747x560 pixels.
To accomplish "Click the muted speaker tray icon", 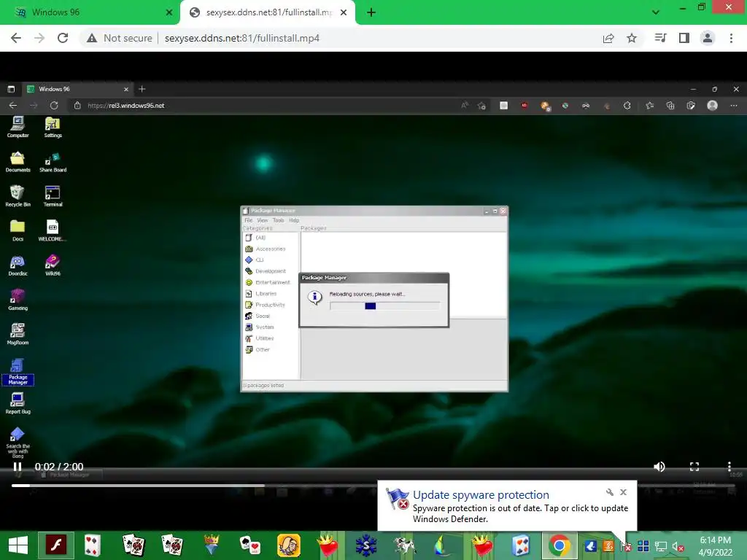I will (x=678, y=547).
